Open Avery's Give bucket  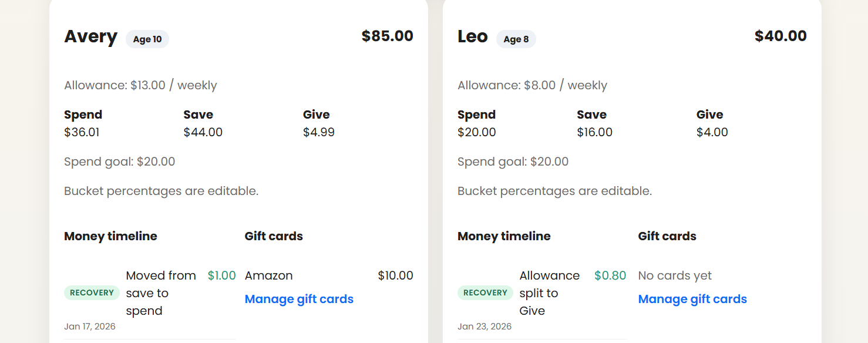[x=319, y=123]
